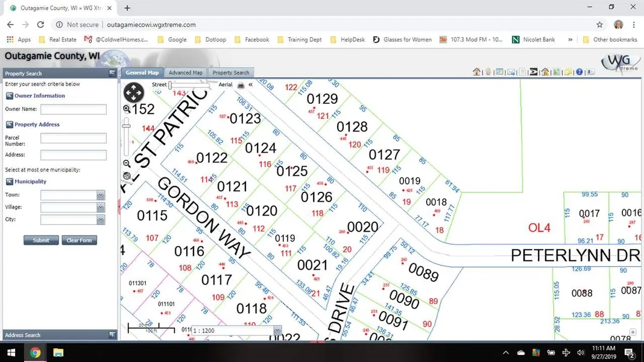Click the envelope email icon in toolbar

click(511, 72)
